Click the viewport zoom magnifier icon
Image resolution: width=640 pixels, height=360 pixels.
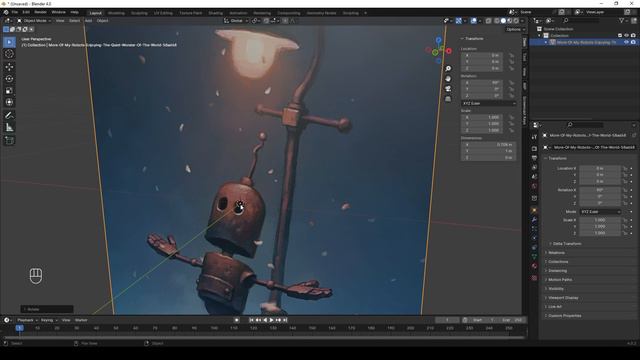[x=448, y=69]
